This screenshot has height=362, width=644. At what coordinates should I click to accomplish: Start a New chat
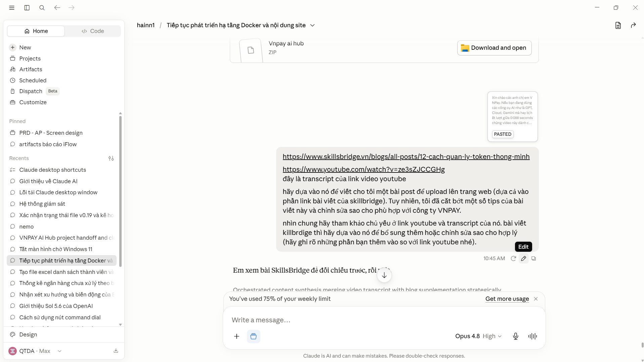coord(25,47)
